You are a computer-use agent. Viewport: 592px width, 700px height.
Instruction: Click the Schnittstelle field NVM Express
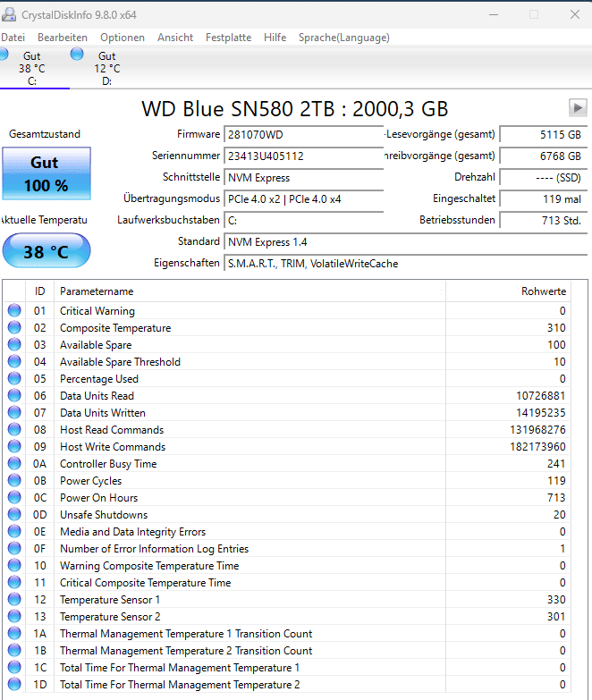(303, 177)
